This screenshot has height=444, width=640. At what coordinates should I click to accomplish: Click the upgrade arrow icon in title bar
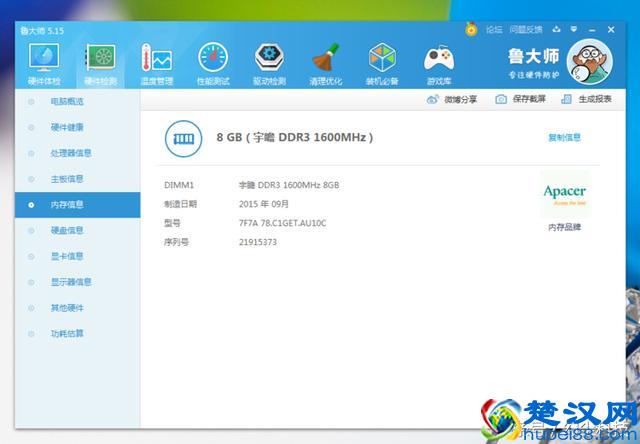click(556, 29)
